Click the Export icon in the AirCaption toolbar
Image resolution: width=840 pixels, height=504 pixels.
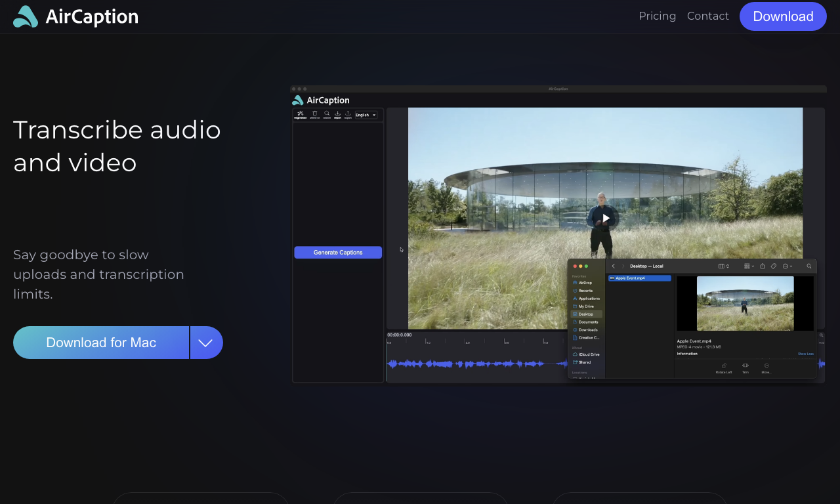pyautogui.click(x=348, y=115)
